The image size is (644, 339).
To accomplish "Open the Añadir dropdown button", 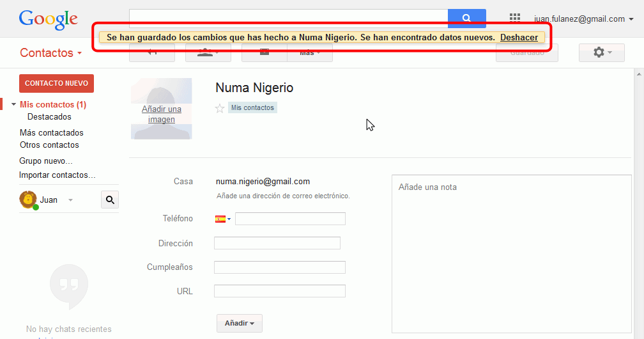I will click(240, 324).
